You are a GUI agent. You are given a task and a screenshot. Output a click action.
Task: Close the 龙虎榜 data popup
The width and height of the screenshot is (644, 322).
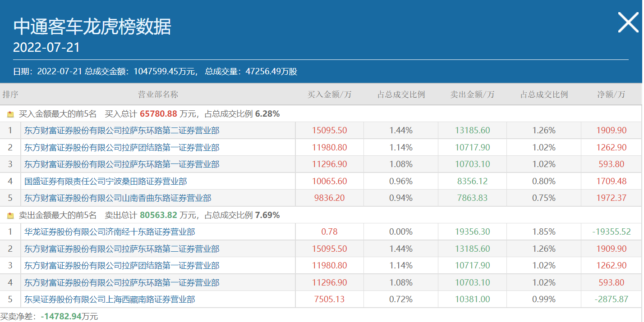click(628, 23)
